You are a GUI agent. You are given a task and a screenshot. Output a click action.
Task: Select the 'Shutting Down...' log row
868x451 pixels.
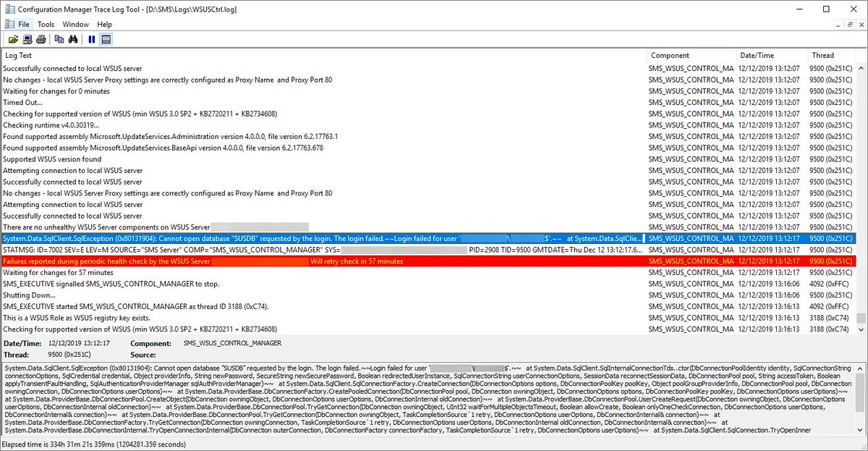[x=427, y=295]
